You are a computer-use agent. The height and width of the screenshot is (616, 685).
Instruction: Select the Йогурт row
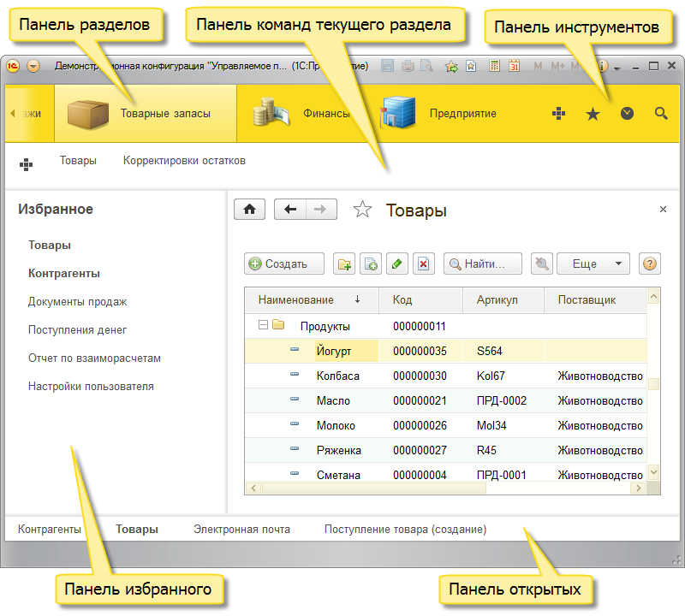click(x=445, y=351)
